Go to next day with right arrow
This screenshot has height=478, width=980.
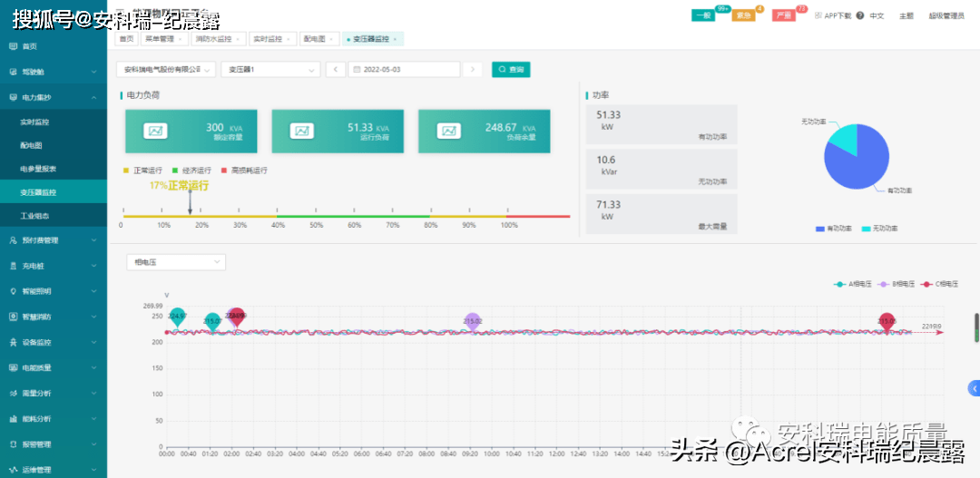[x=473, y=70]
